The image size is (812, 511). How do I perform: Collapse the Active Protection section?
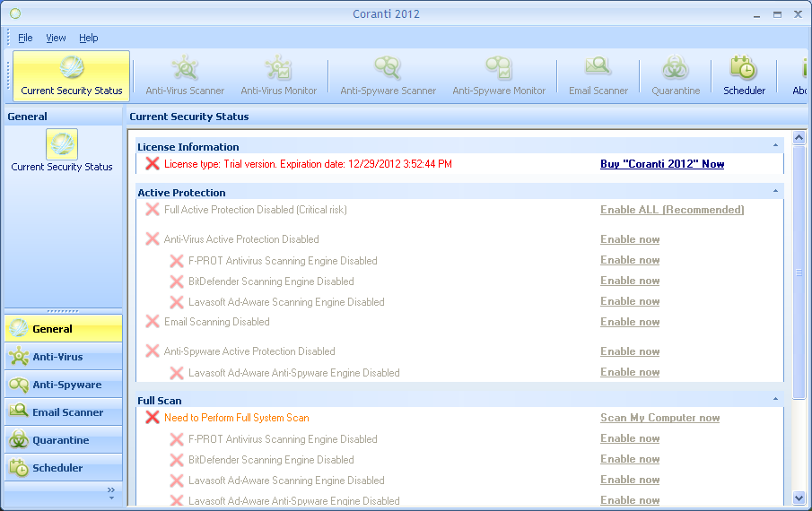point(775,191)
